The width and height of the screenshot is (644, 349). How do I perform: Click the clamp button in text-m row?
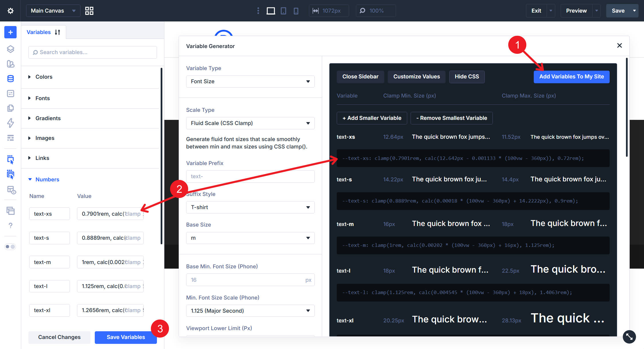pyautogui.click(x=133, y=262)
